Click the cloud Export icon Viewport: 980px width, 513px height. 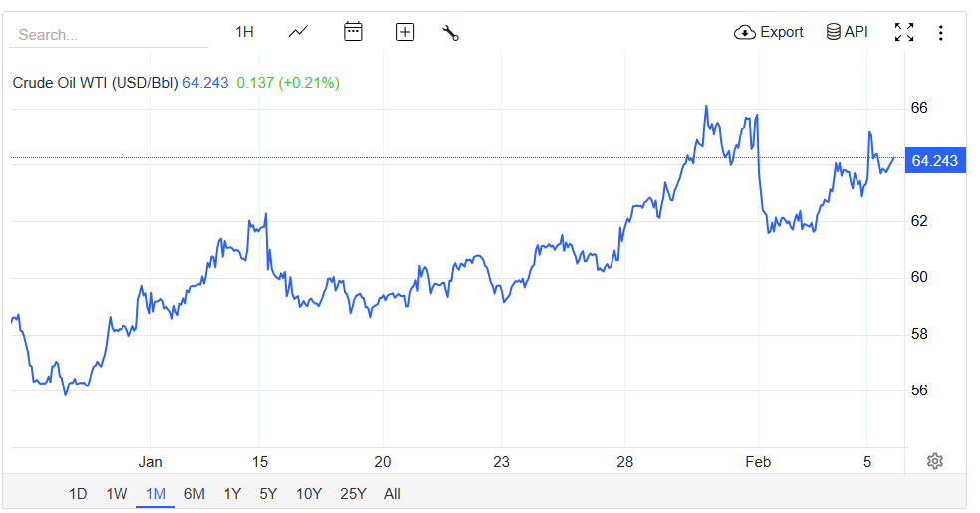[x=744, y=32]
